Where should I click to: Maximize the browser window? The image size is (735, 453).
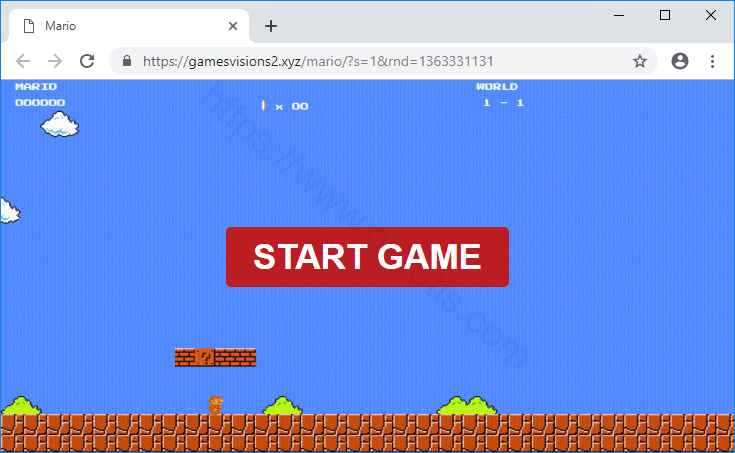point(665,15)
